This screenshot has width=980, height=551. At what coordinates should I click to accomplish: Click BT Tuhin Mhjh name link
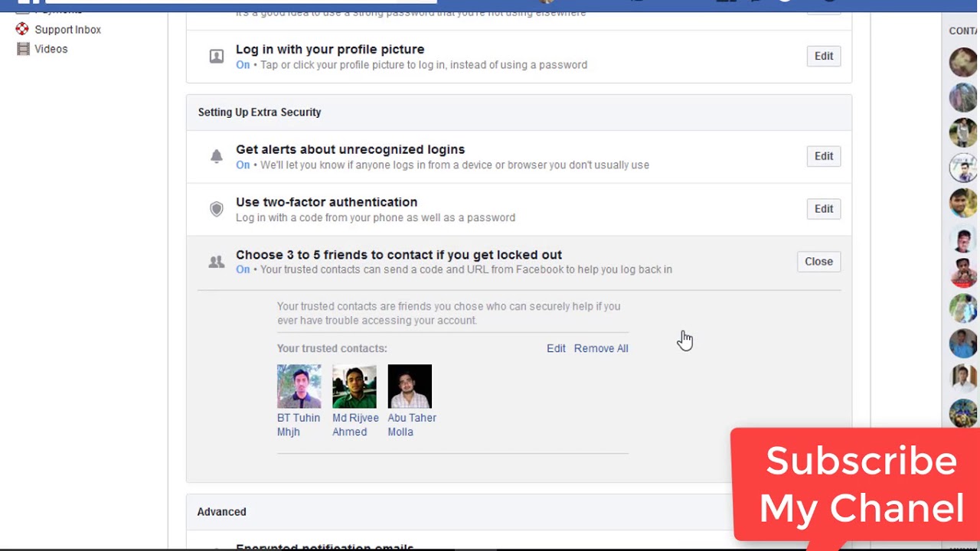click(299, 425)
